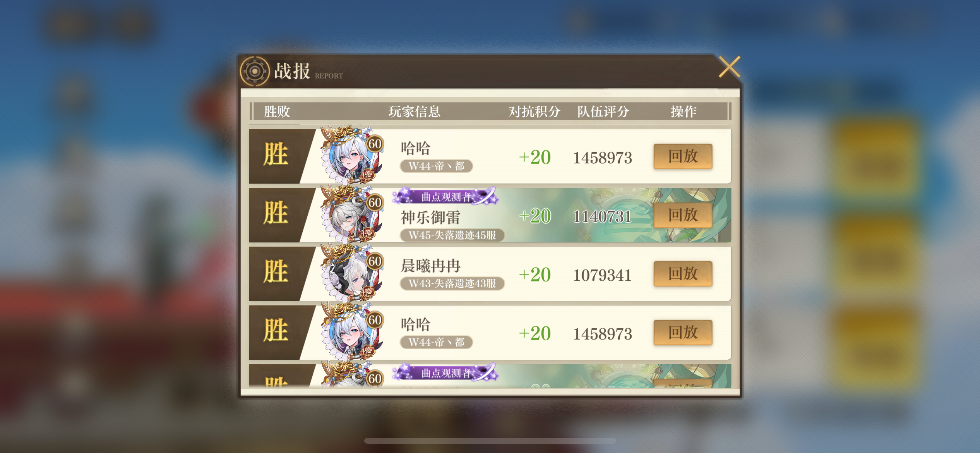The width and height of the screenshot is (980, 453).
Task: Tap the level 60 badge on 晨曦冉冉
Action: coord(375,261)
